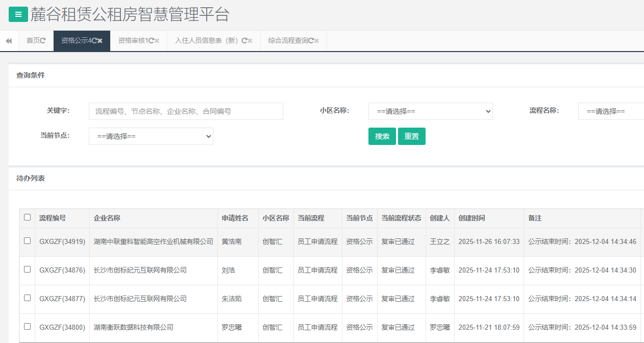
Task: Check the checkbox for row GXGZF(34919)
Action: (x=27, y=241)
